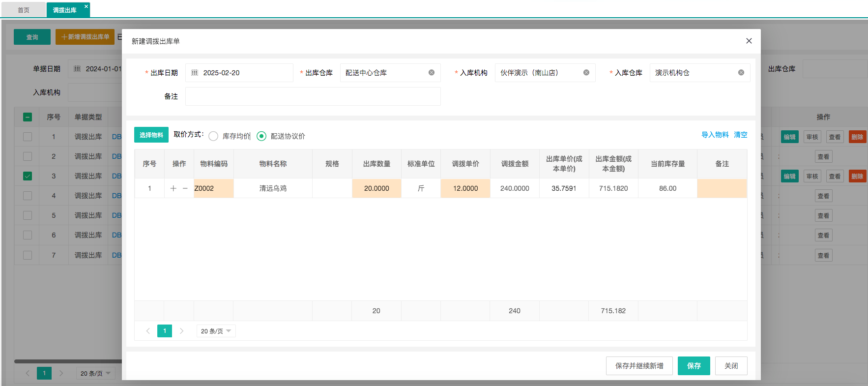868x386 pixels.
Task: Click the 导入物料 link
Action: coord(715,135)
